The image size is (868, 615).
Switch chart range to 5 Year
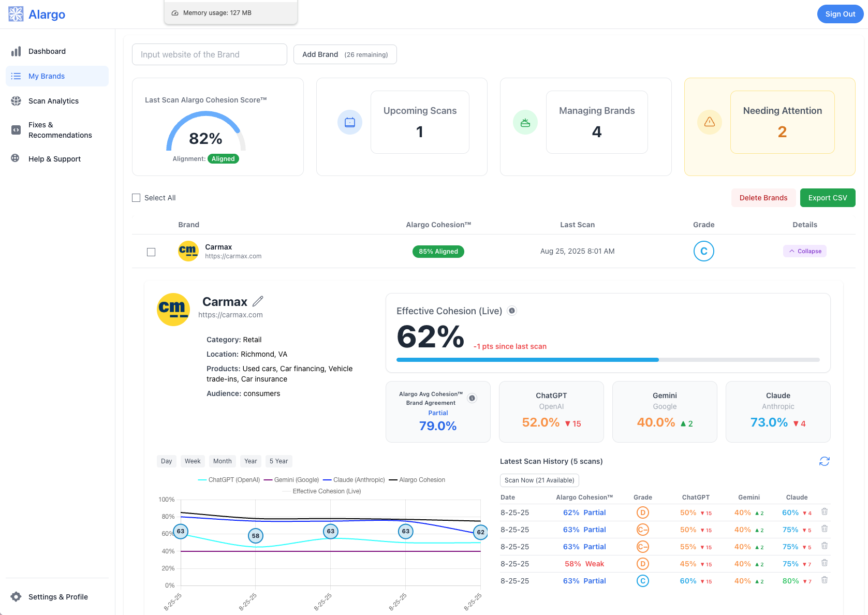[x=278, y=461]
